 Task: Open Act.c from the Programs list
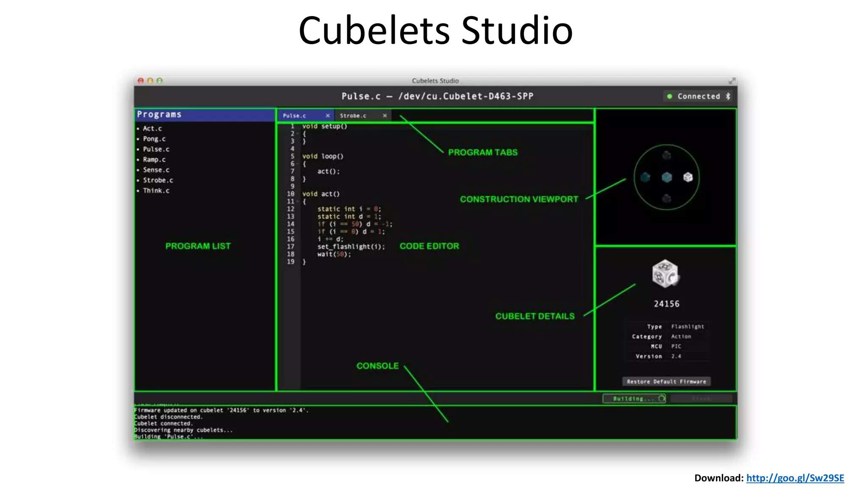tap(152, 128)
